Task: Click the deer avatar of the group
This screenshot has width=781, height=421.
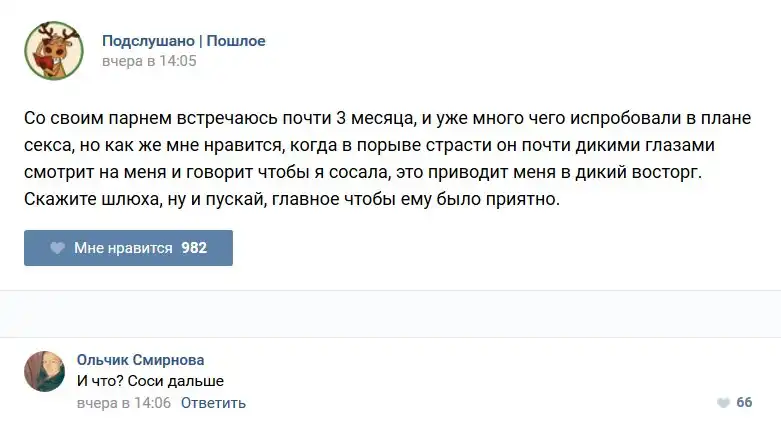Action: 53,51
